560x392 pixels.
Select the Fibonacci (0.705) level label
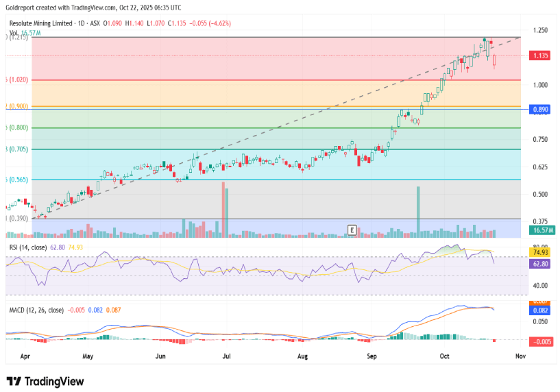15,149
